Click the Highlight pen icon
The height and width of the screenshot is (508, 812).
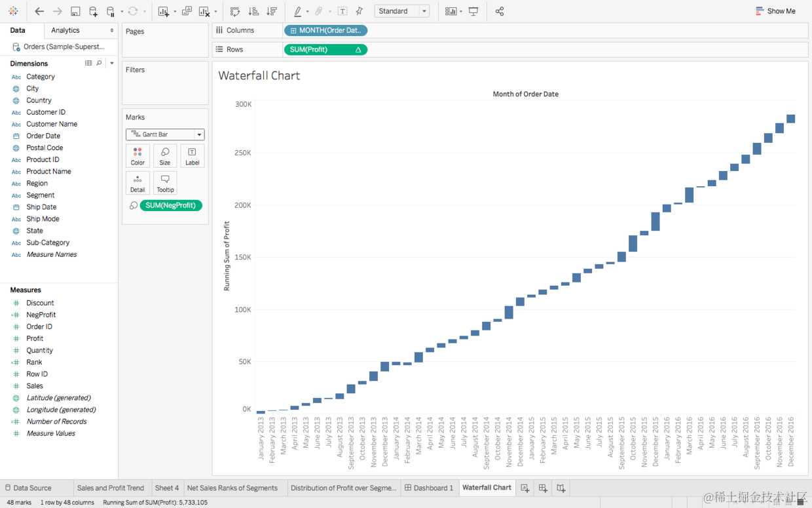click(x=298, y=11)
